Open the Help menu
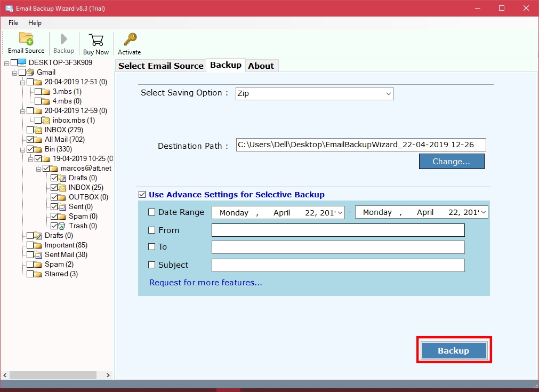The image size is (539, 392). (35, 23)
